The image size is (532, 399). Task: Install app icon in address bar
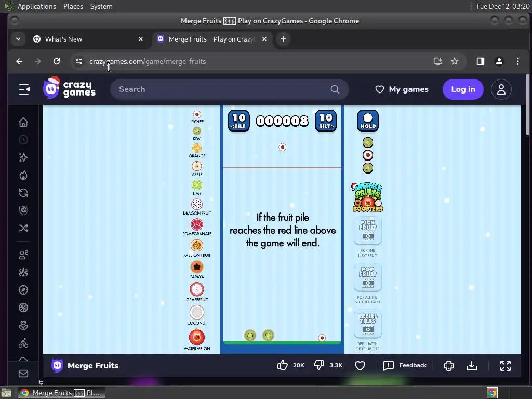[x=437, y=61]
